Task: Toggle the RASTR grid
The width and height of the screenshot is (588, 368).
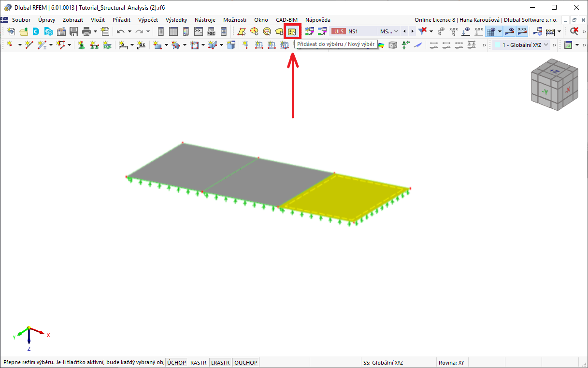Action: [x=198, y=362]
